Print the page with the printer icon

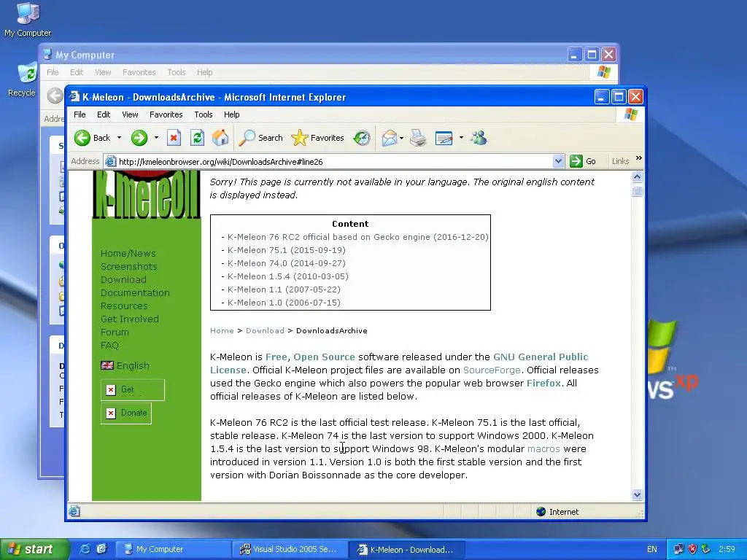coord(418,138)
